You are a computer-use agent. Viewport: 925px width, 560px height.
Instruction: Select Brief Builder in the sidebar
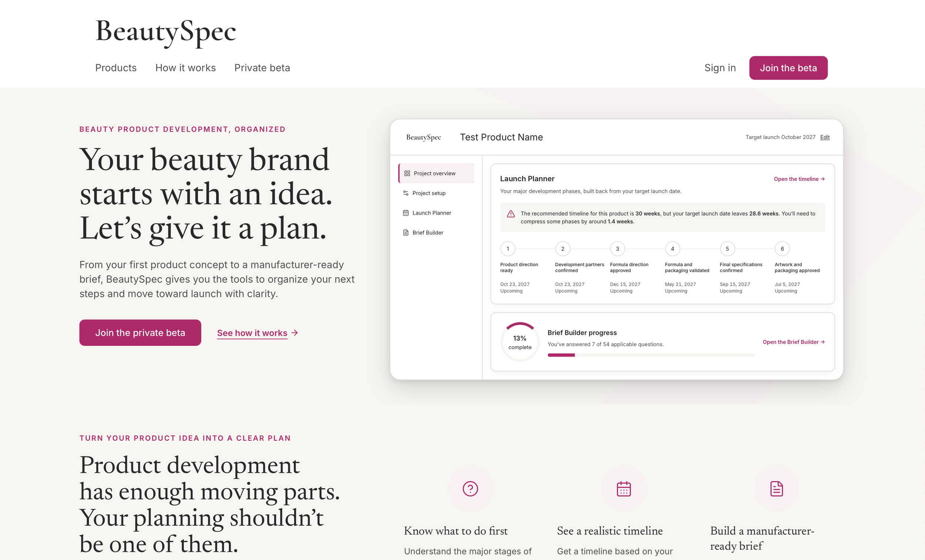coord(436,233)
